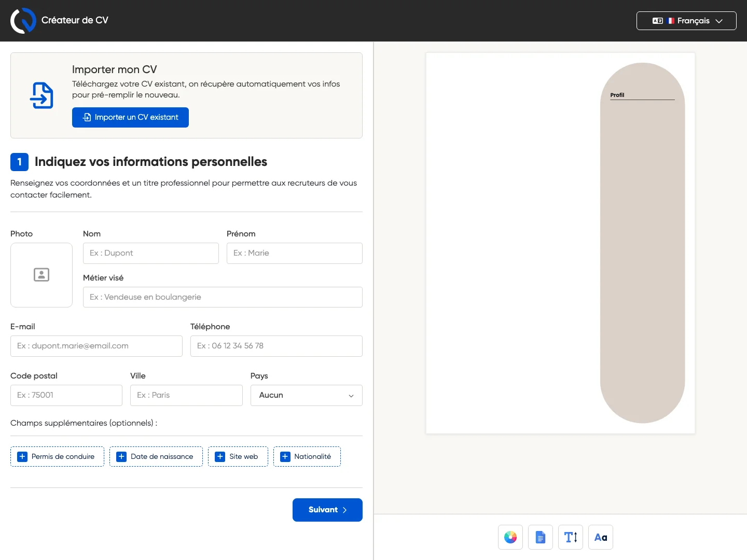Click the E-mail input field
747x560 pixels.
coord(96,346)
